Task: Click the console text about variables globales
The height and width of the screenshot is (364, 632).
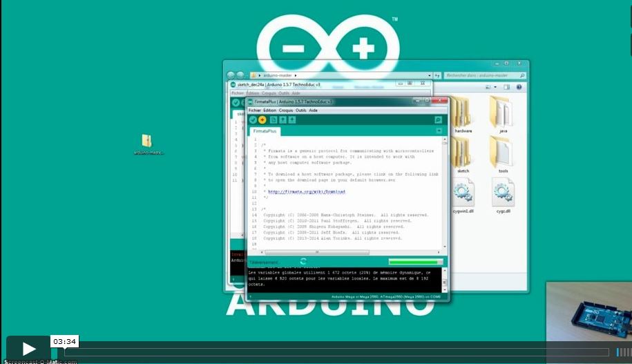Action: [339, 278]
